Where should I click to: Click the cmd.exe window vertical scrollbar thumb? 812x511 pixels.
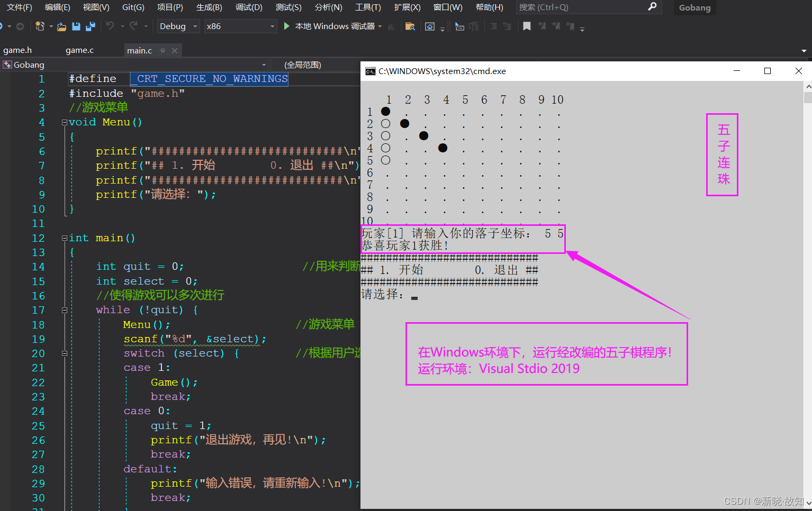[x=808, y=97]
